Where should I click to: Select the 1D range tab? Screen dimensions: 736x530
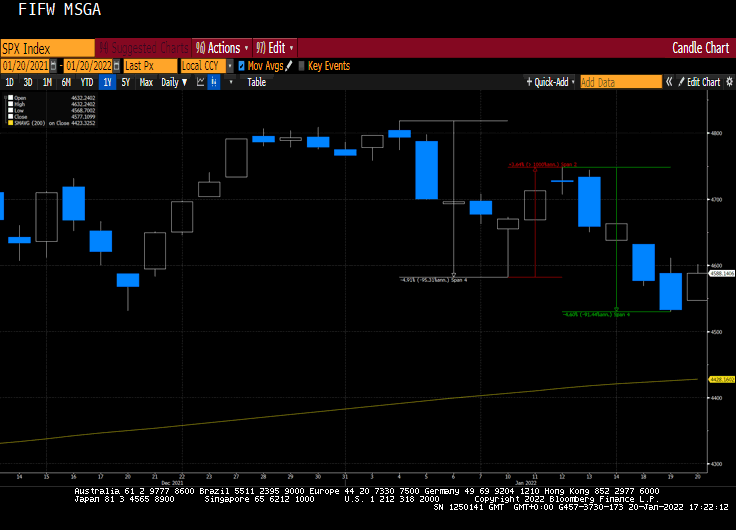9,82
